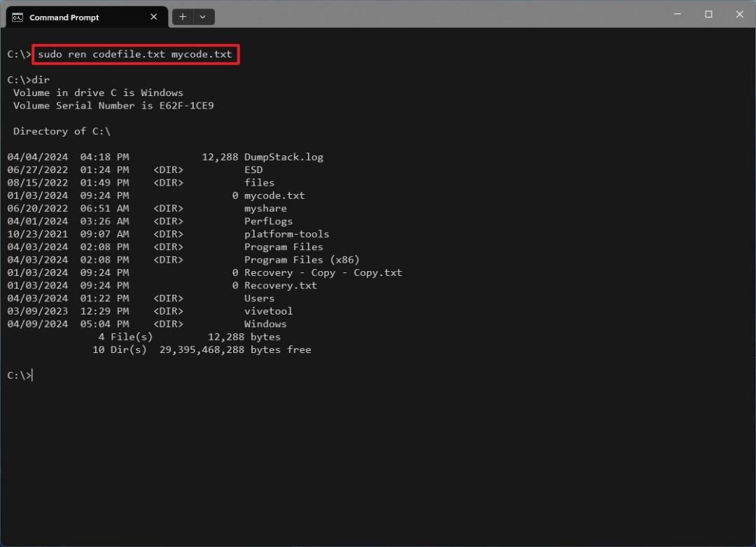The width and height of the screenshot is (756, 547).
Task: Maximize the terminal window
Action: (708, 14)
